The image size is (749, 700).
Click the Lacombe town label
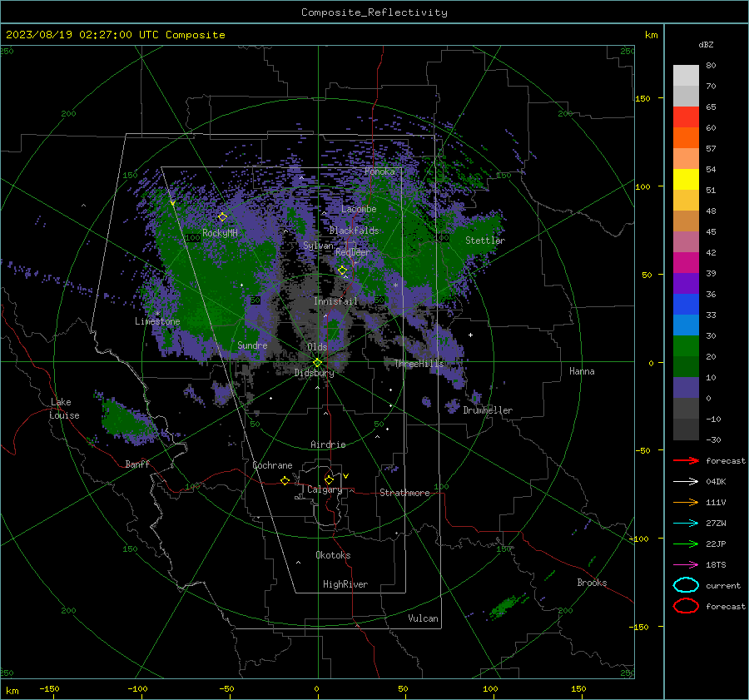point(359,209)
